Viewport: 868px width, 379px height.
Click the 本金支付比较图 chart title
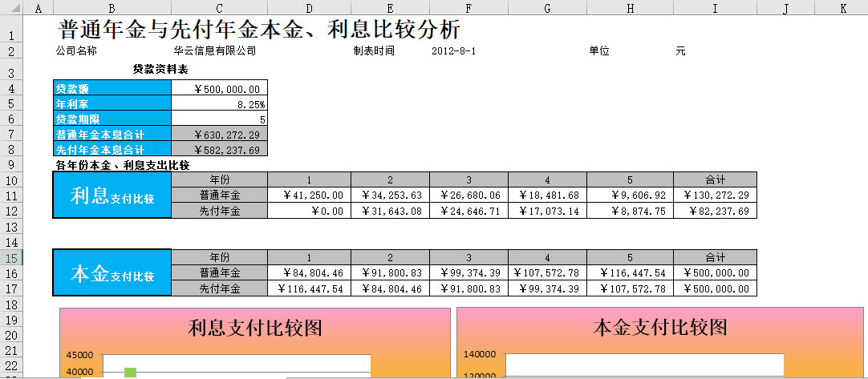659,327
